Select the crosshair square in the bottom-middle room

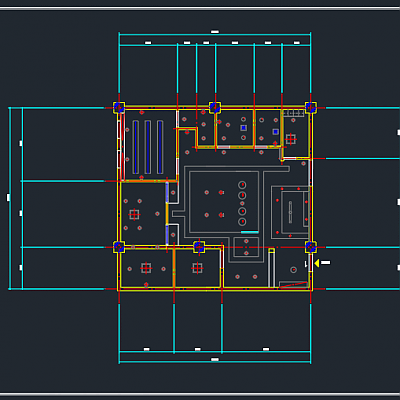(x=197, y=268)
